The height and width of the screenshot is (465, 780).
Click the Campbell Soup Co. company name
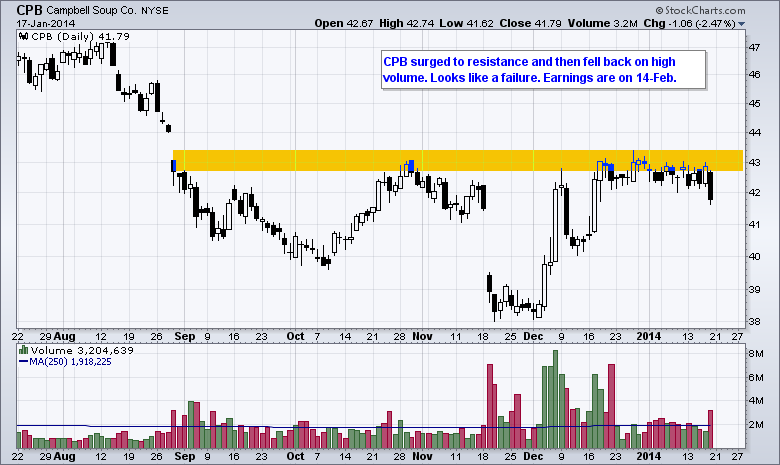[x=91, y=10]
